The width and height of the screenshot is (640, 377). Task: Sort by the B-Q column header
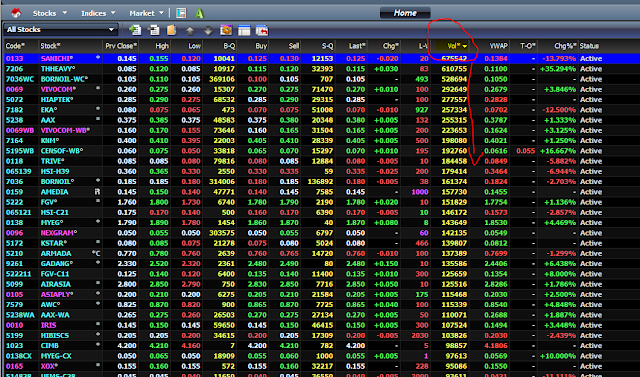click(x=229, y=46)
